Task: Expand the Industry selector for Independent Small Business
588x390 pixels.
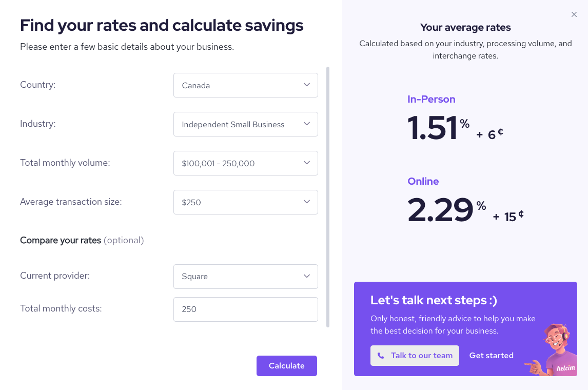Action: tap(246, 124)
